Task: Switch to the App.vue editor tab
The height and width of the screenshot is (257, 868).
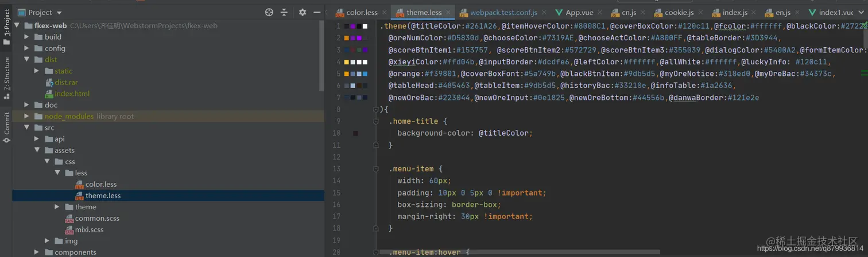Action: [579, 12]
